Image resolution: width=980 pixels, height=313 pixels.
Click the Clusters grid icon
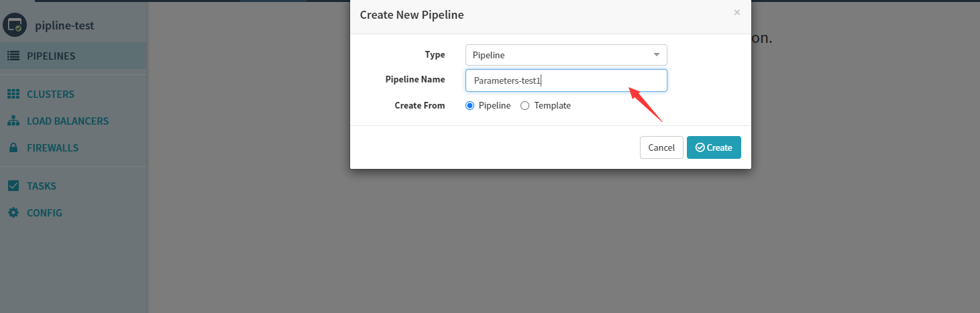13,95
